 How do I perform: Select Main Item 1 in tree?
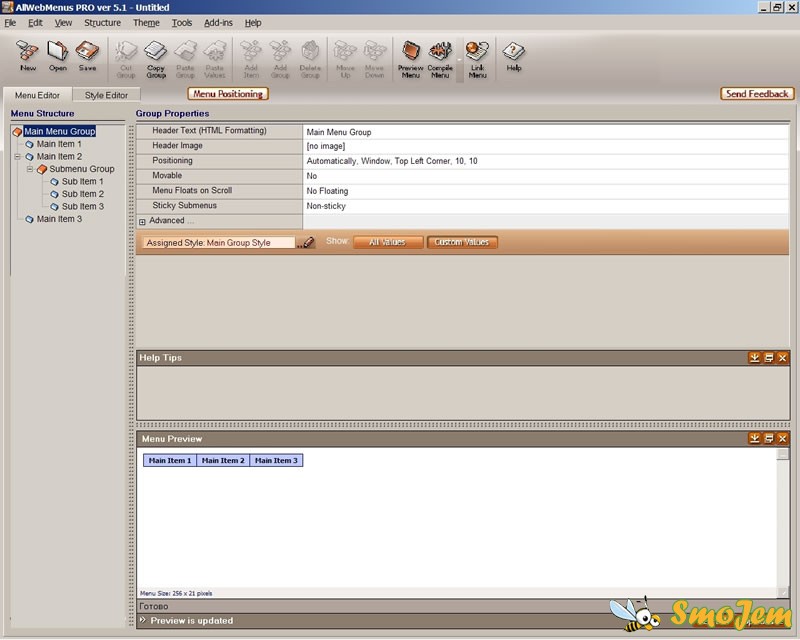tap(59, 144)
